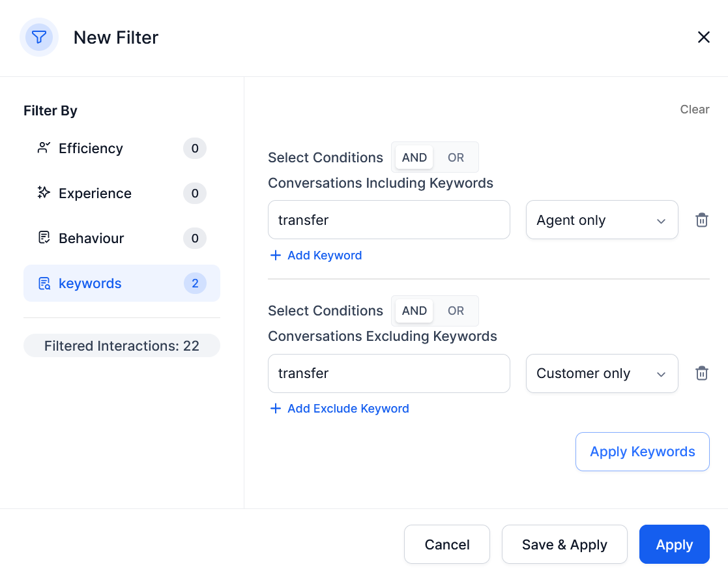Switch excluding keywords condition to OR
The image size is (728, 569).
point(456,311)
